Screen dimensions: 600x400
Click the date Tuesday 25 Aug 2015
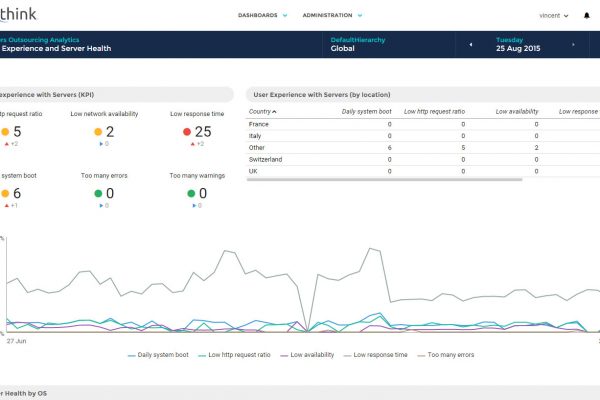[x=518, y=44]
